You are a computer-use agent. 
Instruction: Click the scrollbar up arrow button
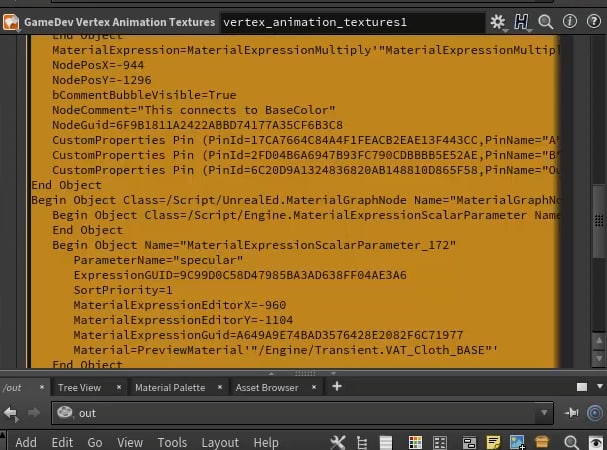tap(599, 341)
